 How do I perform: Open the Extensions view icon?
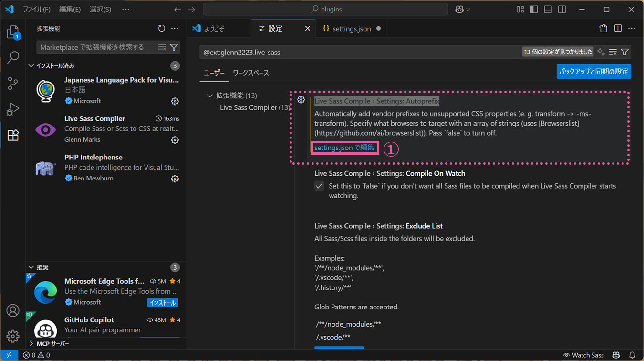[13, 135]
